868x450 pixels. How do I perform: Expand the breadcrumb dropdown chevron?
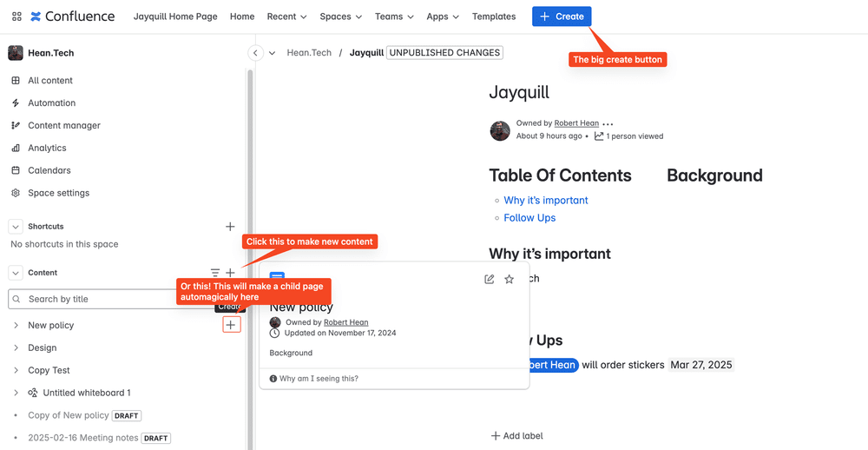[273, 53]
